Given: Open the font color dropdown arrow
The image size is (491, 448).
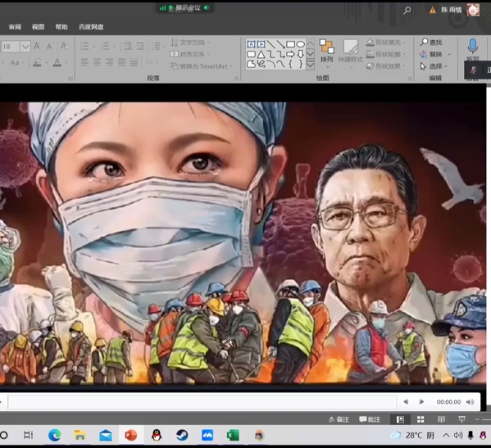Looking at the screenshot, I should 66,63.
